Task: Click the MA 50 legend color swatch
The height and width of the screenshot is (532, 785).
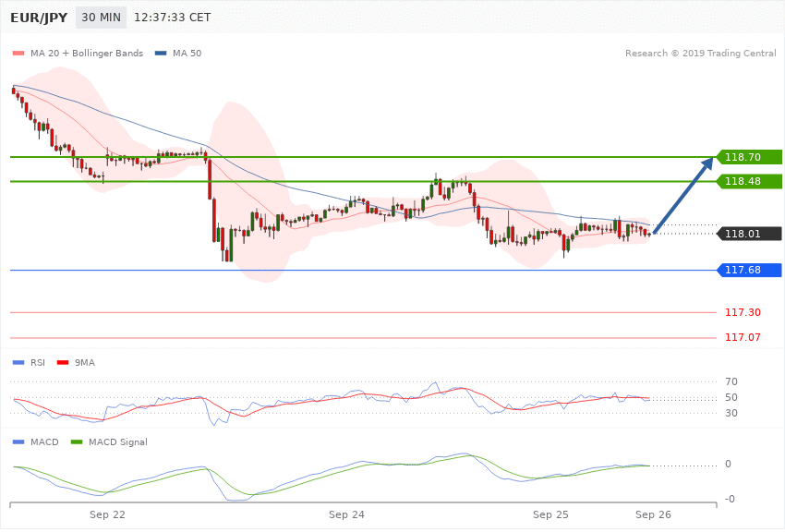Action: point(161,53)
